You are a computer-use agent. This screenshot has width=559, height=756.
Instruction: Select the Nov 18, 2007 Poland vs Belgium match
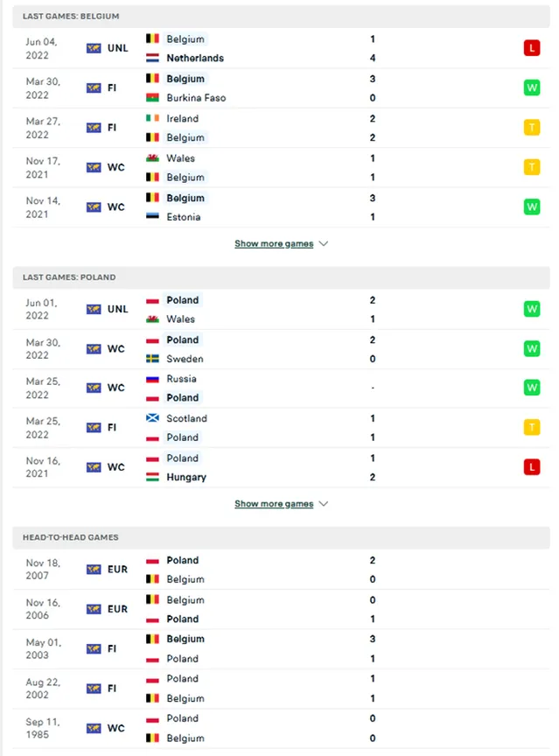click(281, 570)
